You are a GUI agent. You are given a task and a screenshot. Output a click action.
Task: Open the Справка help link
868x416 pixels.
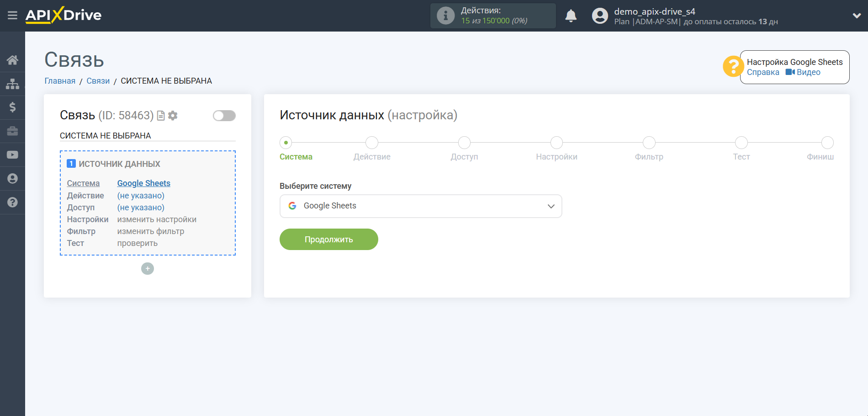(762, 72)
